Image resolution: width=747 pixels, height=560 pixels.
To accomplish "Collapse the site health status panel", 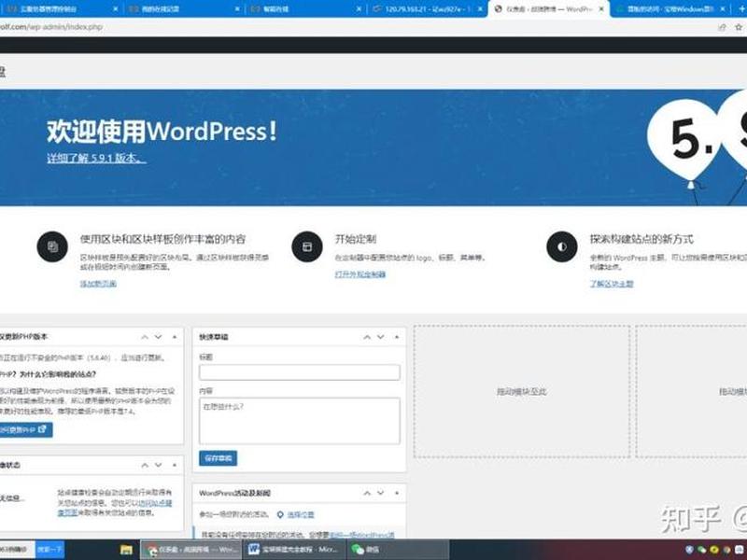I will pyautogui.click(x=175, y=465).
